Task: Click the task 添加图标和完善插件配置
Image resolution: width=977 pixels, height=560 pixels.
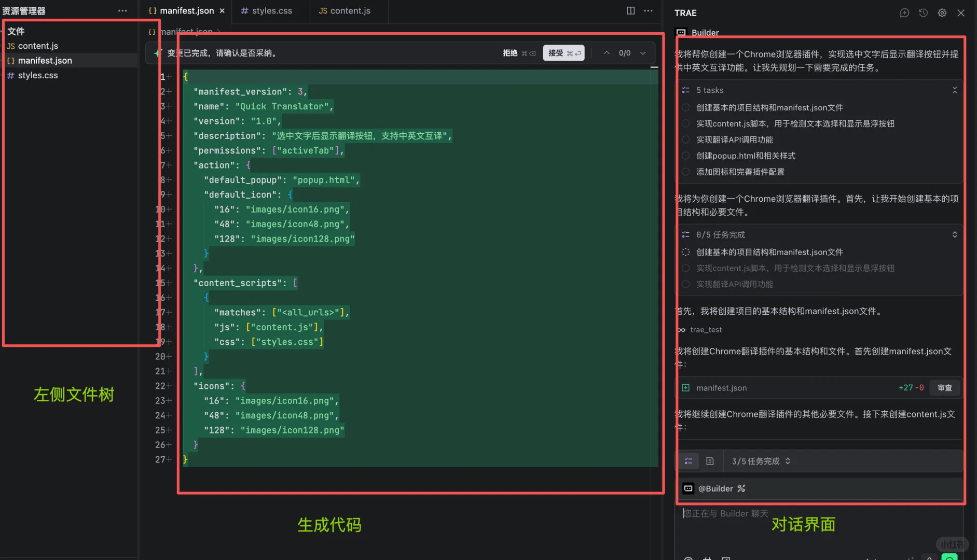Action: 740,172
